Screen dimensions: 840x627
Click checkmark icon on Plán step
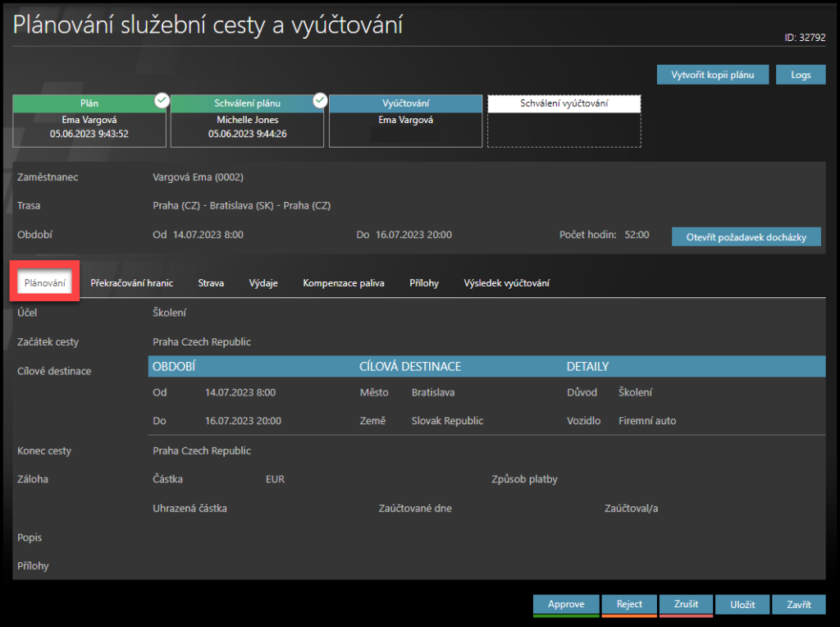click(x=162, y=100)
